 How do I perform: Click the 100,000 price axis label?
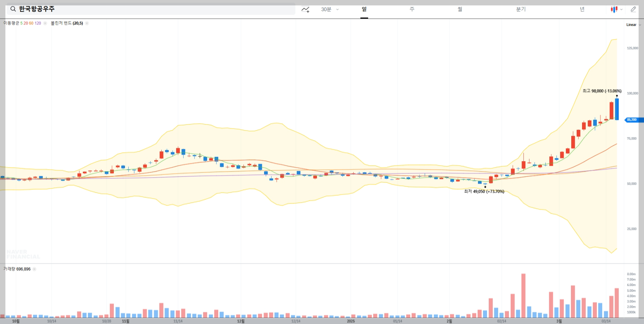632,93
